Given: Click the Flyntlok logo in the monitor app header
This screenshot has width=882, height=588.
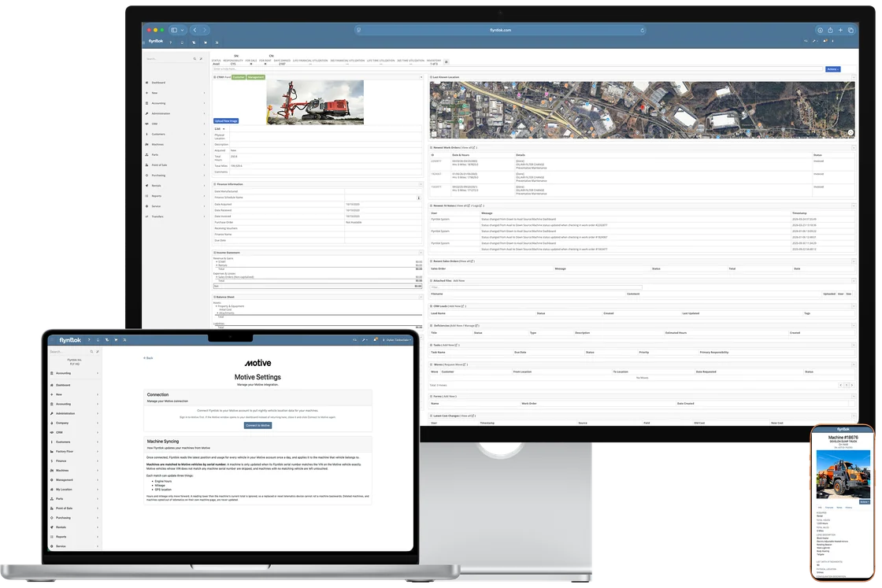Looking at the screenshot, I should point(156,41).
